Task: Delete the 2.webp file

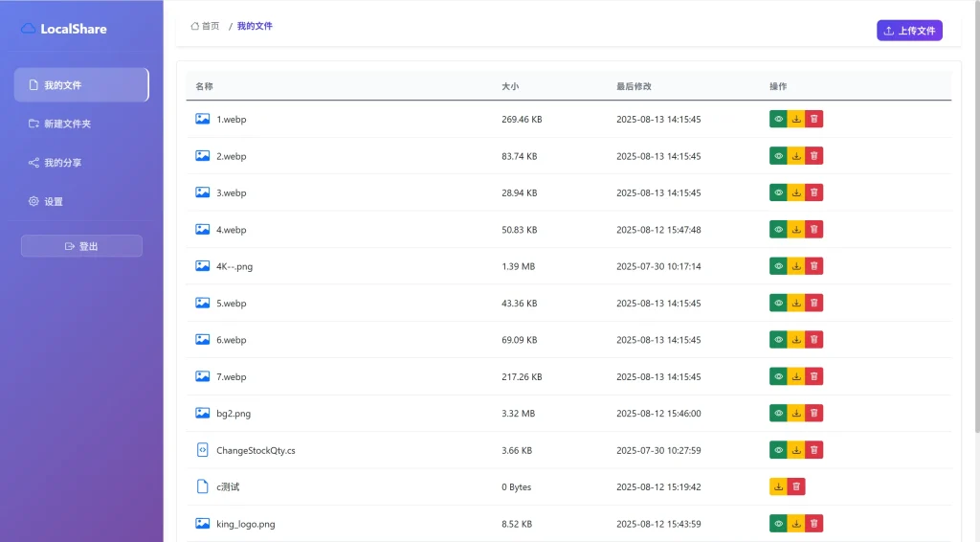Action: [813, 156]
